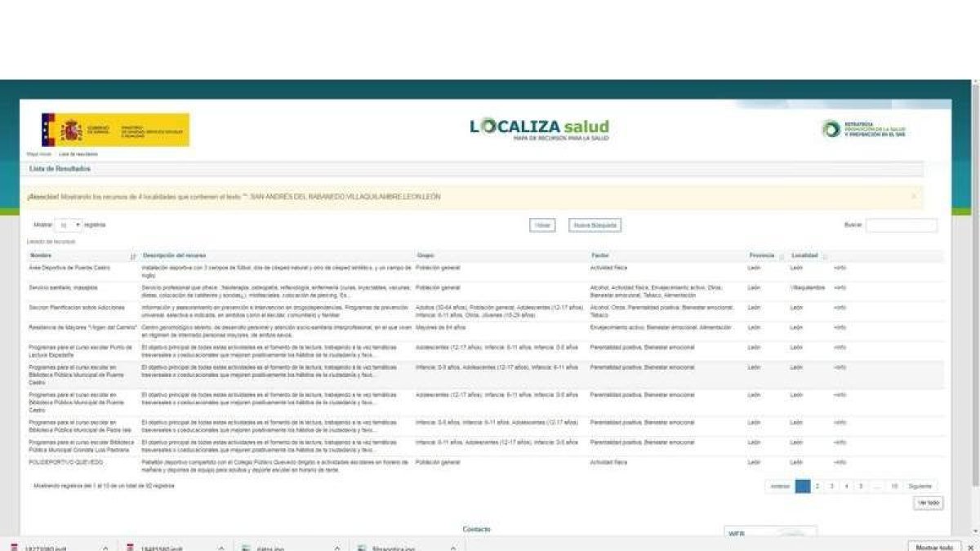Click the Grupo column header
The height and width of the screenshot is (551, 980).
pyautogui.click(x=425, y=256)
